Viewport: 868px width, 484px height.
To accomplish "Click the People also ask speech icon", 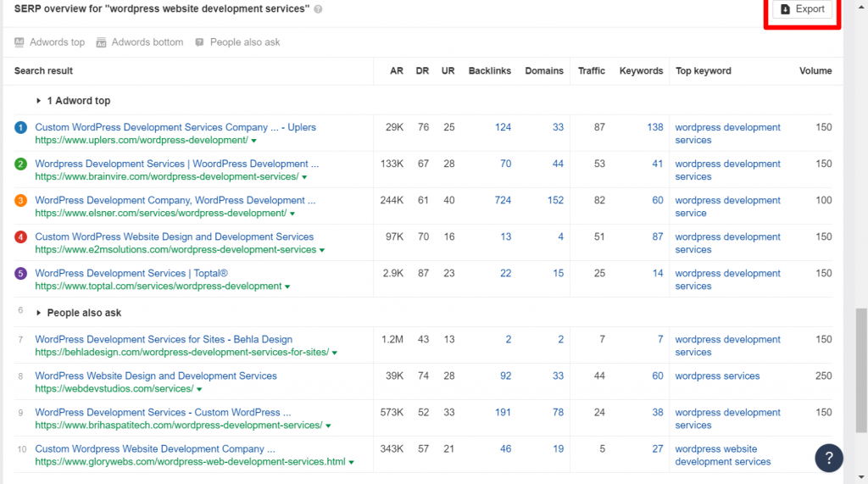I will [199, 42].
